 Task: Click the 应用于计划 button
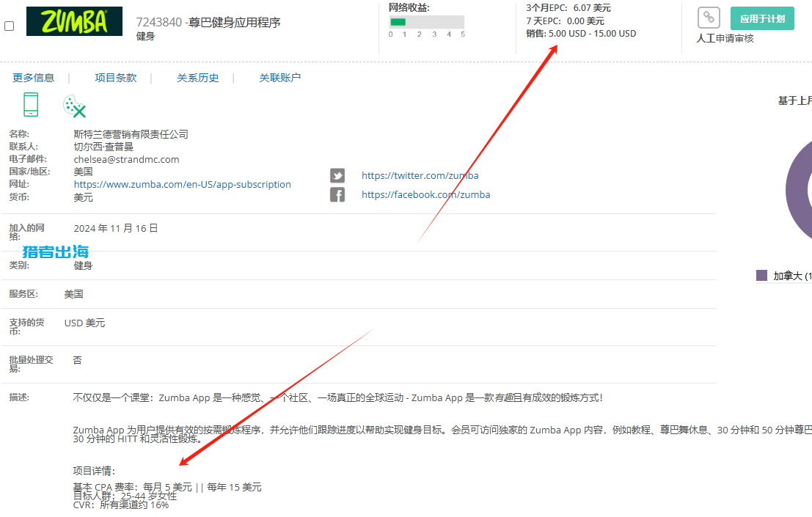762,18
